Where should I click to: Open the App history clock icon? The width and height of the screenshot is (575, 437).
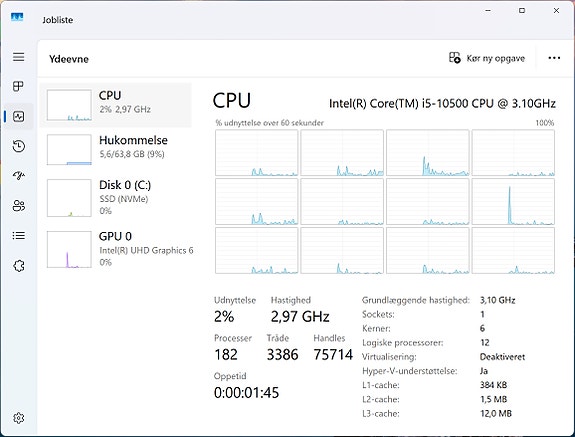(19, 146)
